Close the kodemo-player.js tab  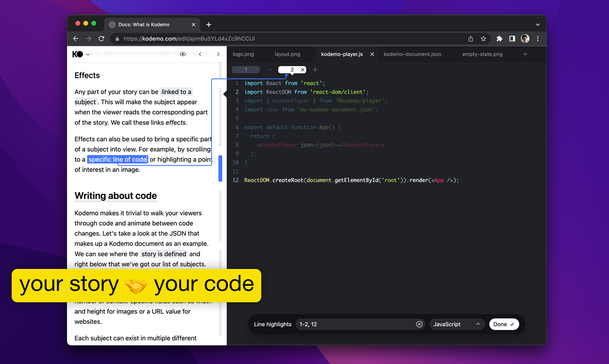tap(372, 54)
